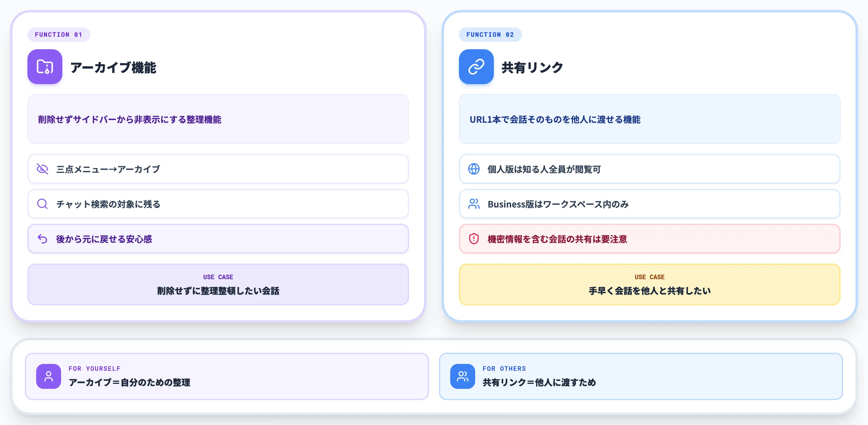
Task: Click the purple USE CASE label
Action: 218,277
